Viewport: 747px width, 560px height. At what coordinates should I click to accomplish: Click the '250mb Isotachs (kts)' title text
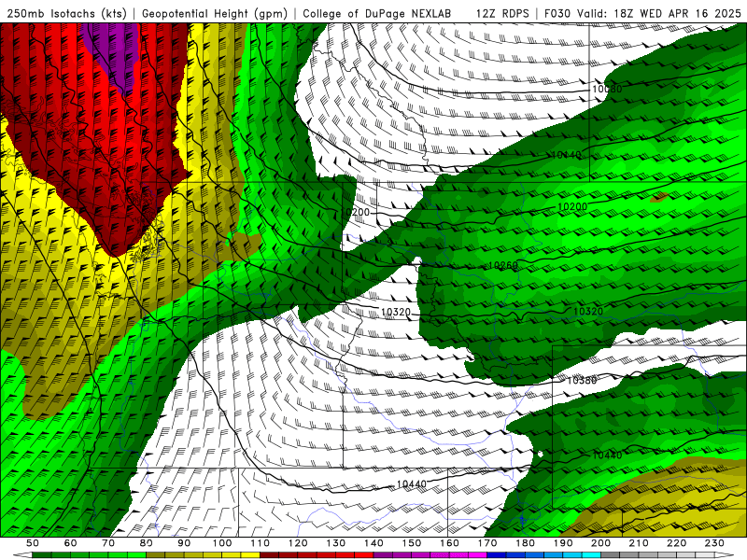[66, 13]
